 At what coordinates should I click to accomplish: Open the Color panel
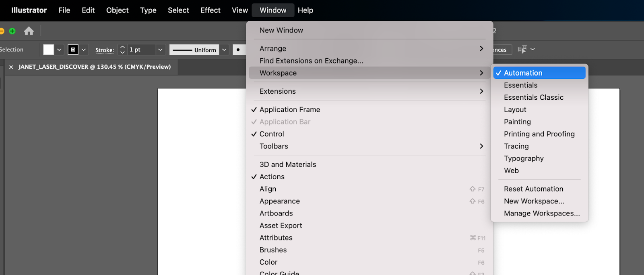[x=369, y=262]
